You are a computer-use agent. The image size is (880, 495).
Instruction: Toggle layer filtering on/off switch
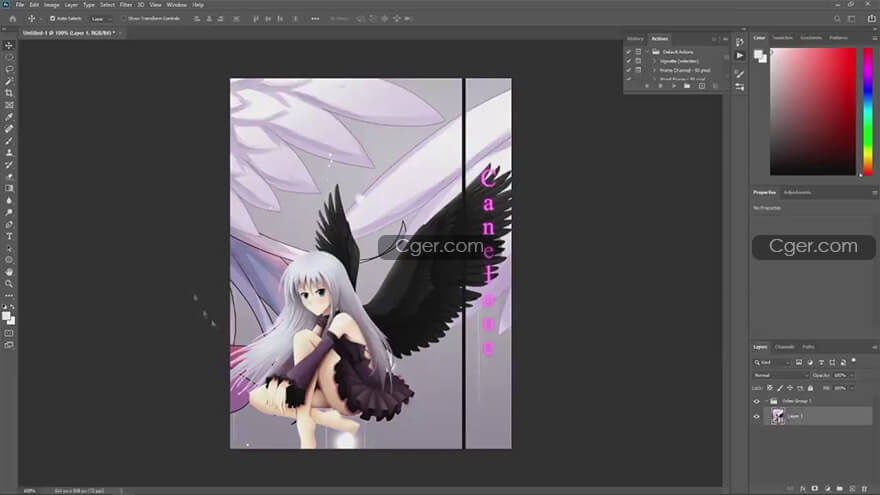(x=854, y=361)
